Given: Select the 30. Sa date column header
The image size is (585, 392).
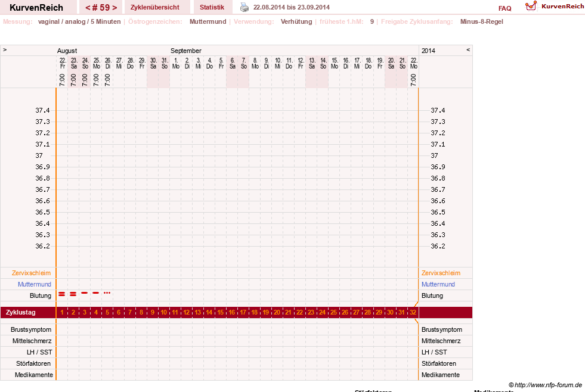Looking at the screenshot, I should [153, 63].
